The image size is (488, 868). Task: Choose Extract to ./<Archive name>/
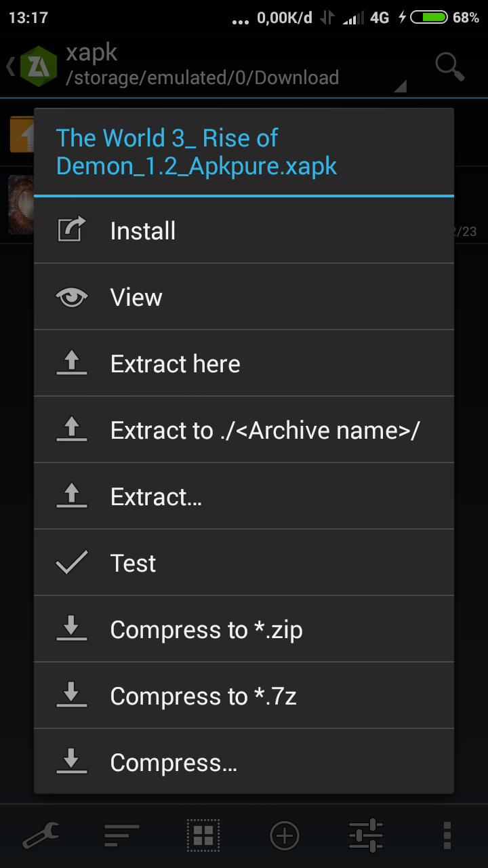pos(244,430)
